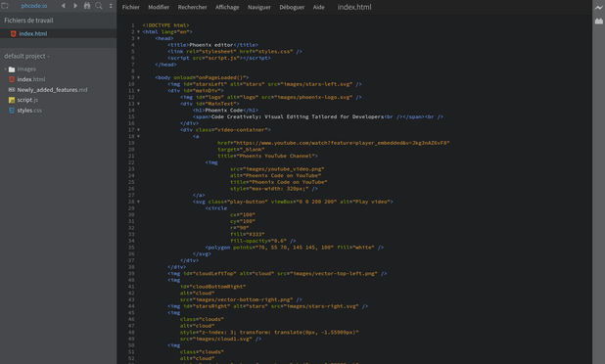Open the Extension Manager brick icon
Viewport: 605px width, 364px height.
598,22
